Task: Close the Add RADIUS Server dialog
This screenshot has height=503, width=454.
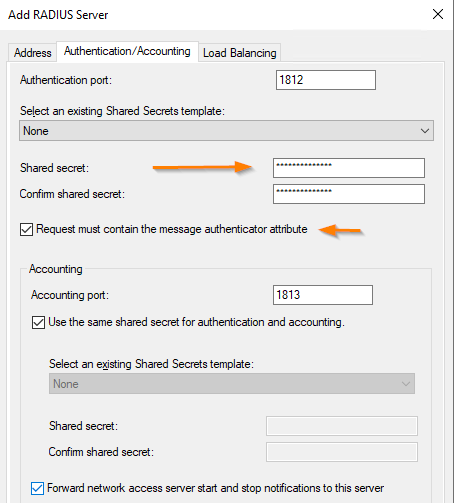Action: click(438, 14)
